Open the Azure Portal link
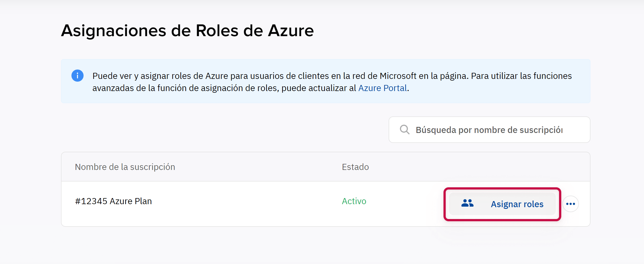 [x=383, y=88]
